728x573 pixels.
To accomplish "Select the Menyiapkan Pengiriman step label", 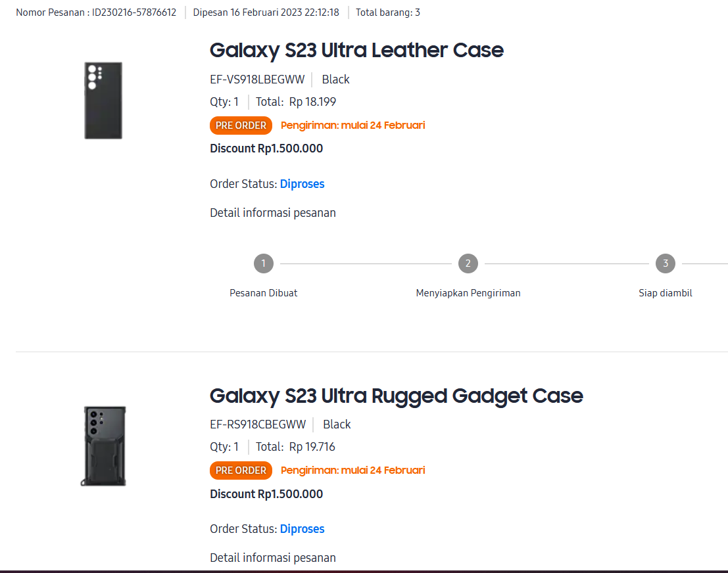I will click(x=468, y=293).
